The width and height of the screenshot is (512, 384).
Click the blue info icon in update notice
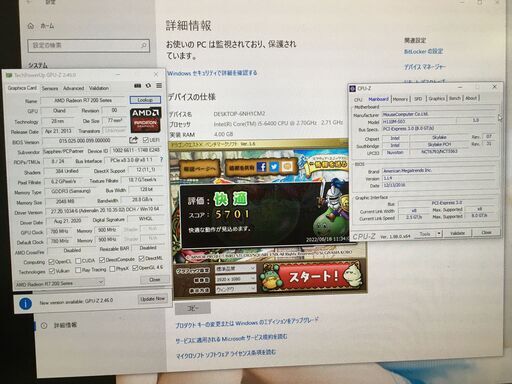26,303
